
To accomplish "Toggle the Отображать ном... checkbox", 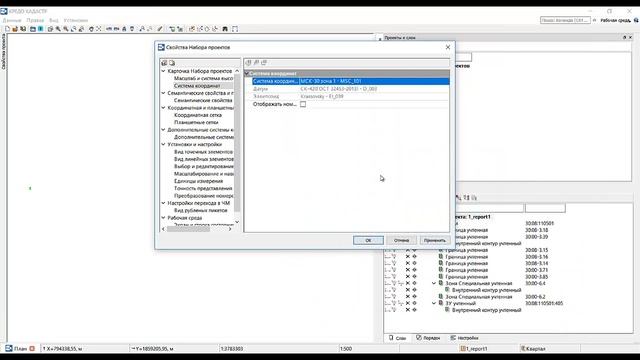I will (x=303, y=104).
